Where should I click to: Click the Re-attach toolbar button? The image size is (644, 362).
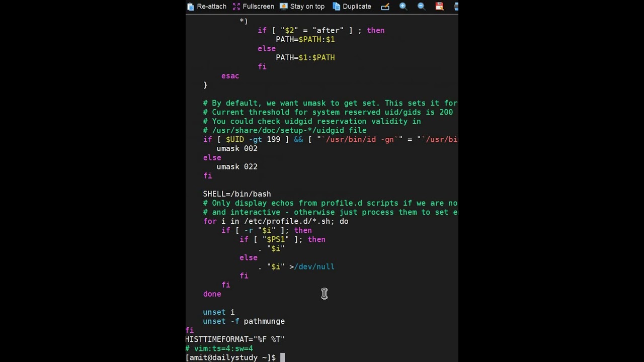pyautogui.click(x=207, y=7)
